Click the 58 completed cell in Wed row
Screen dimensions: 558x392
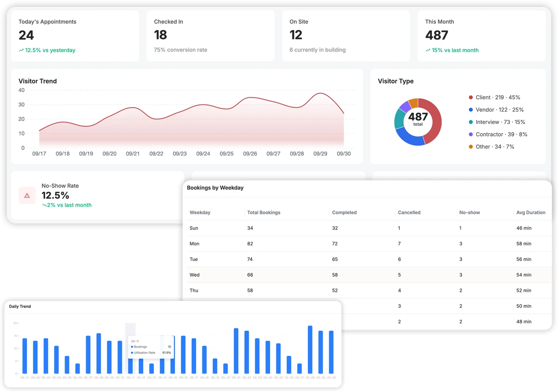(x=335, y=275)
